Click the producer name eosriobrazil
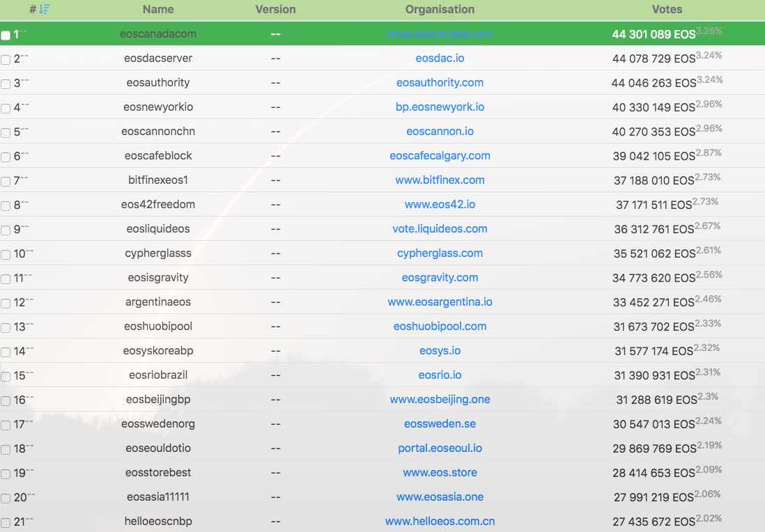The image size is (765, 532). [158, 375]
